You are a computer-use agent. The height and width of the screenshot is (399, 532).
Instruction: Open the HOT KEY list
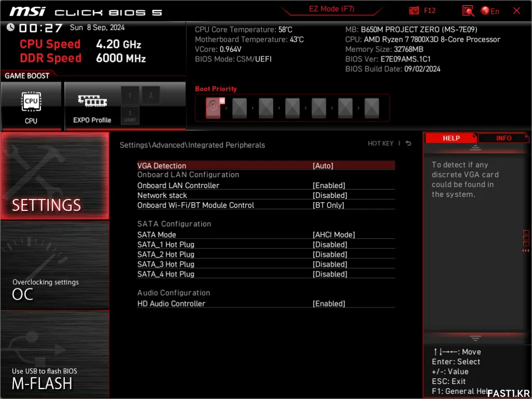point(380,143)
